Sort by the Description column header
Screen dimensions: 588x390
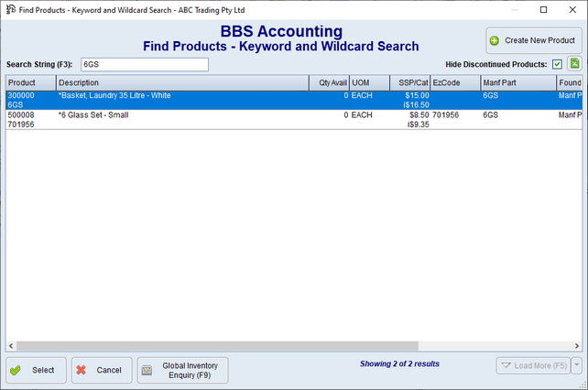pyautogui.click(x=181, y=83)
